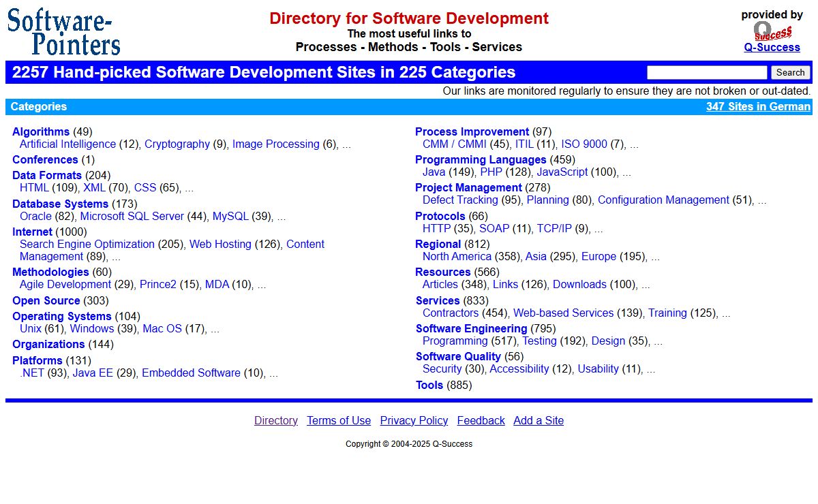Open the Windows subcategory

(92, 329)
